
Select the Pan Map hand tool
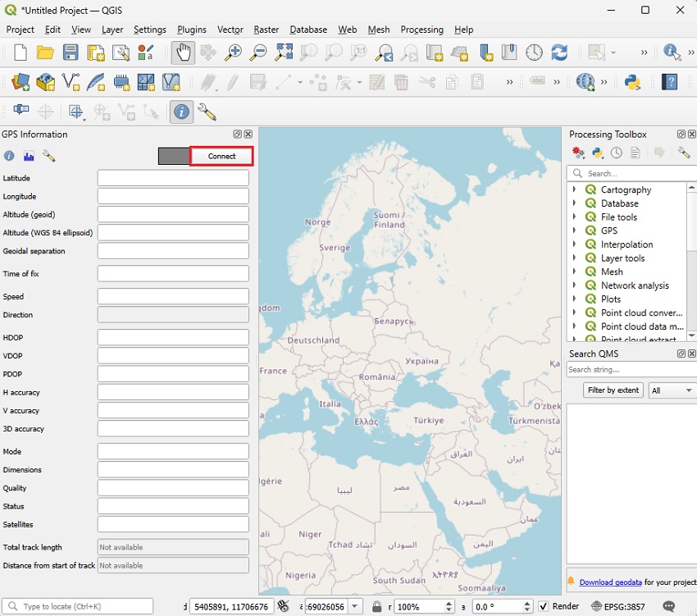(182, 52)
